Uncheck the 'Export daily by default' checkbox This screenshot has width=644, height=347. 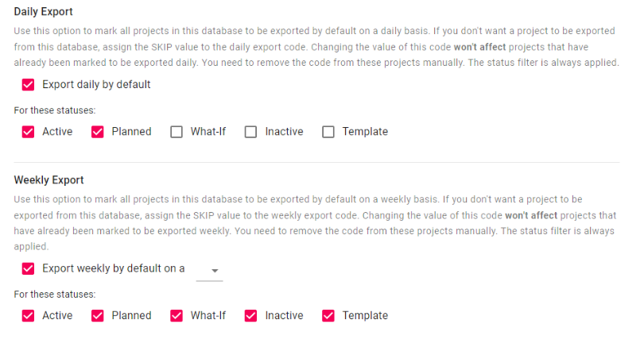point(29,84)
